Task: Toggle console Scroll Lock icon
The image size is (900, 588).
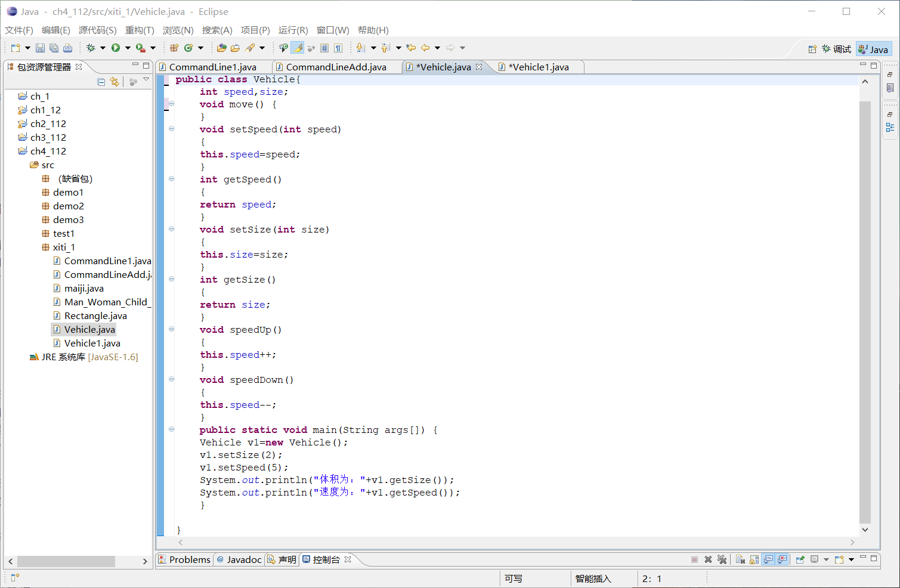Action: pyautogui.click(x=754, y=559)
